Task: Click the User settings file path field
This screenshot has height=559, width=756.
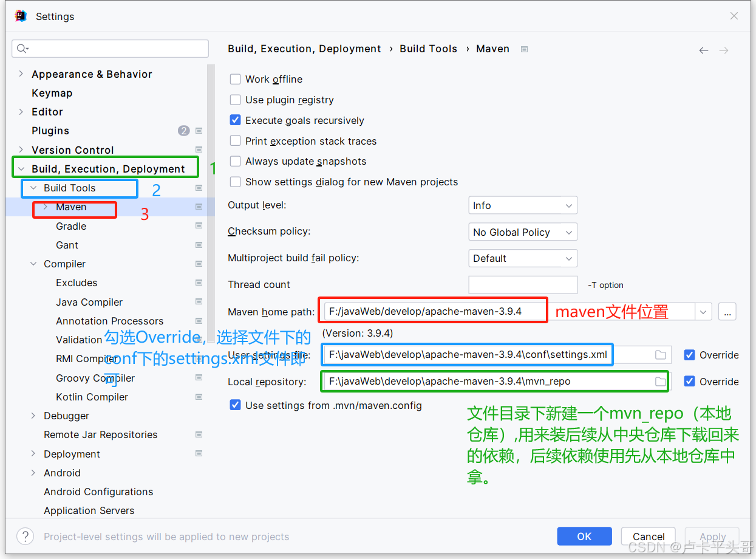Action: [498, 355]
